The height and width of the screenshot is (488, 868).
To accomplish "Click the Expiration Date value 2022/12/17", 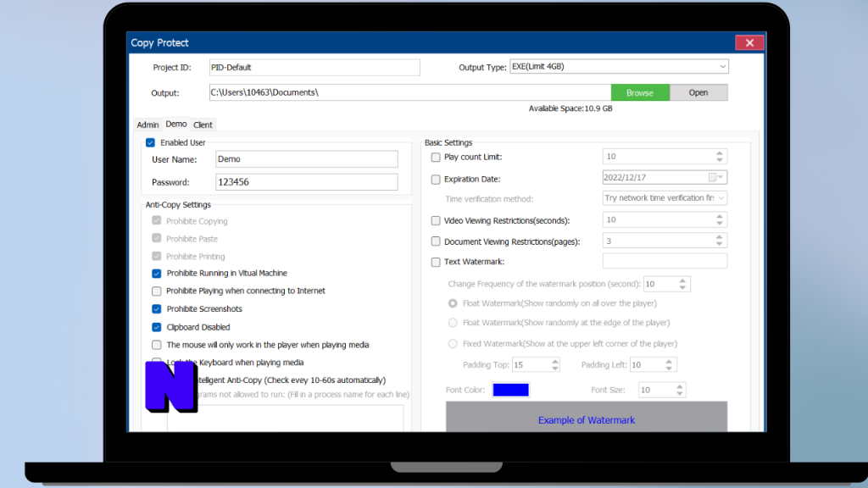I will pos(625,178).
